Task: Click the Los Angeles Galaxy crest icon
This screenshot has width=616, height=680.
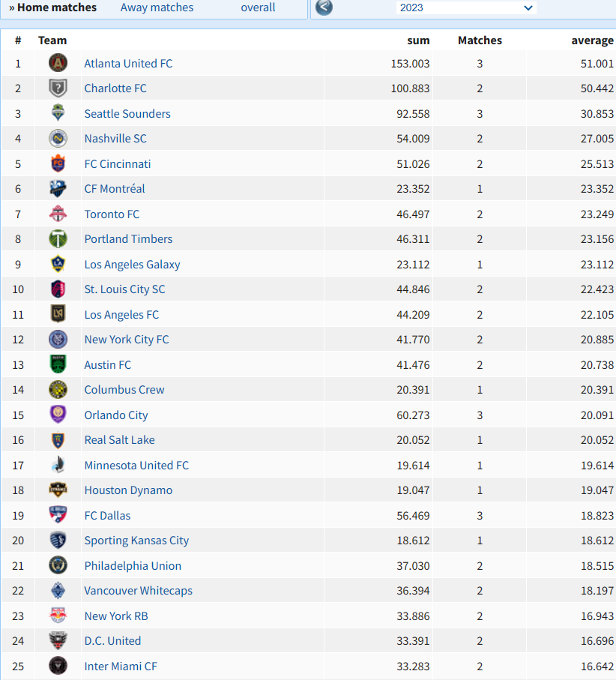Action: click(58, 264)
